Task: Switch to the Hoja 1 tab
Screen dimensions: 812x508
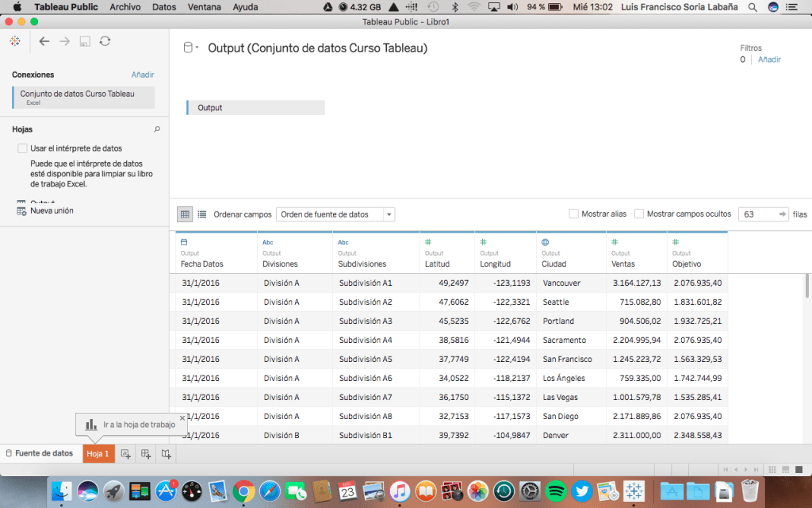Action: pos(98,453)
